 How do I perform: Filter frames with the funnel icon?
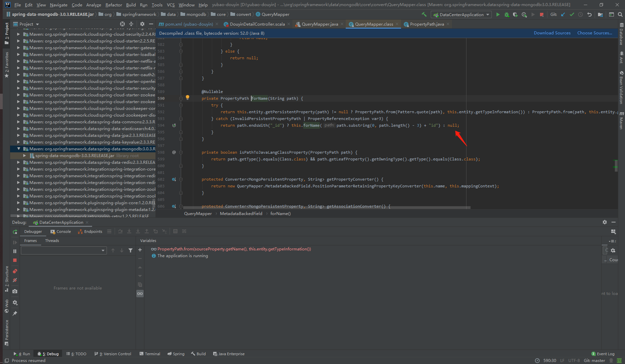131,250
